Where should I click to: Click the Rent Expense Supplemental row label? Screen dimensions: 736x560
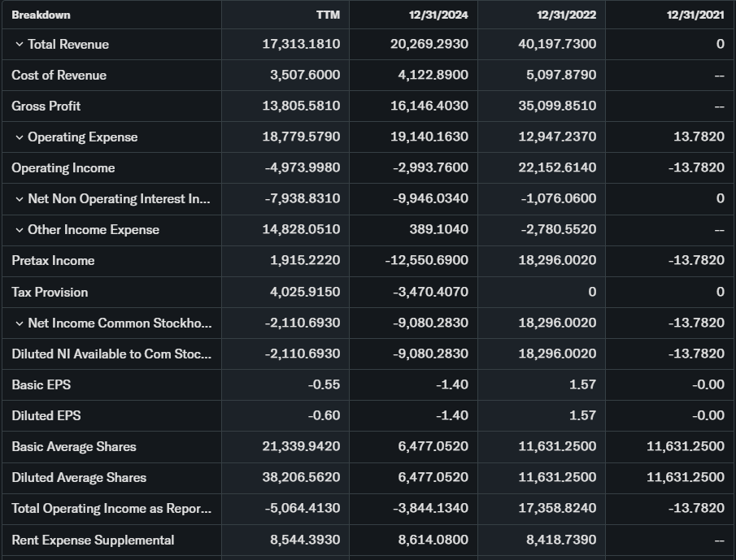tap(93, 540)
